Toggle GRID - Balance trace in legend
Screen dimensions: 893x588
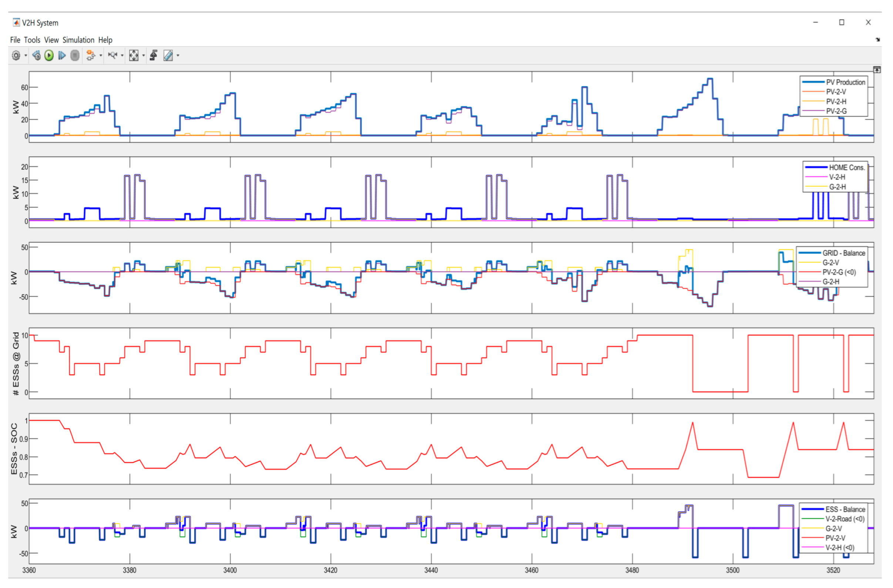843,253
